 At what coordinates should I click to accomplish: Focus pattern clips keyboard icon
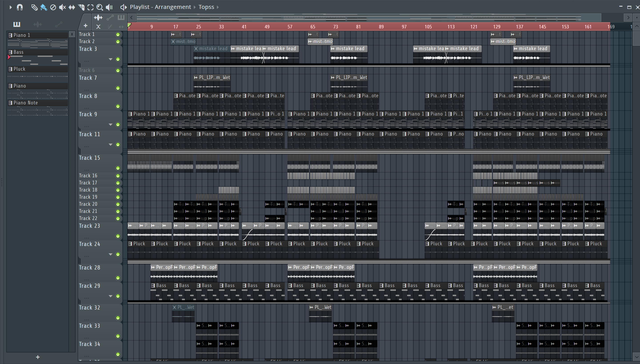point(121,18)
